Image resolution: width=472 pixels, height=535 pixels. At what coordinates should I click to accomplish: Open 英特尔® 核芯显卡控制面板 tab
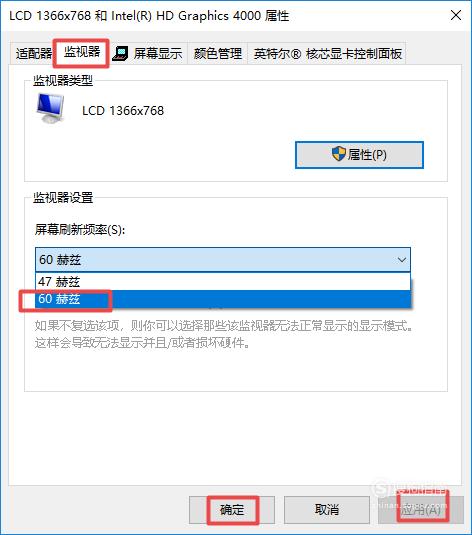point(327,54)
